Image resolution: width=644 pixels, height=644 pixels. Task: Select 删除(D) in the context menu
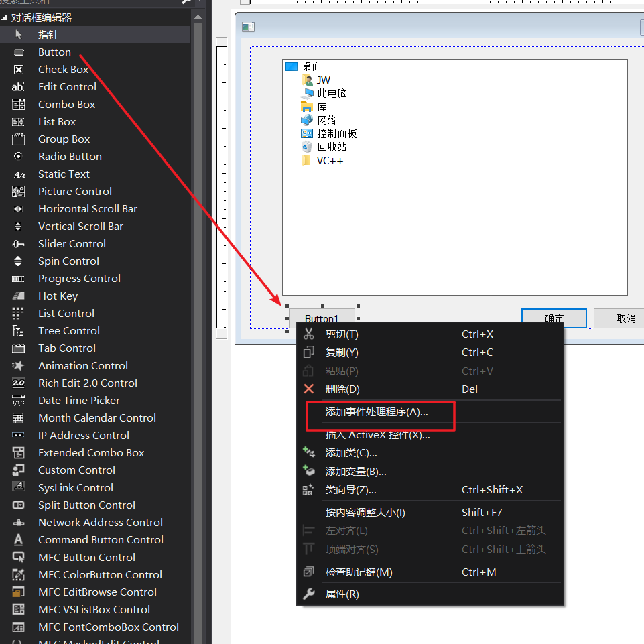tap(430, 389)
